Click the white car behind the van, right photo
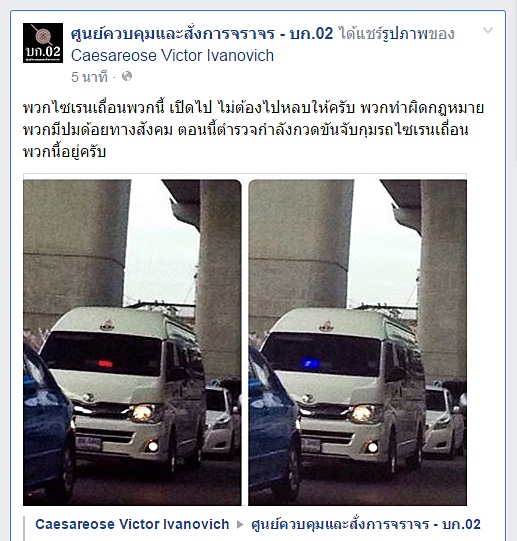This screenshot has height=541, width=517. click(445, 422)
